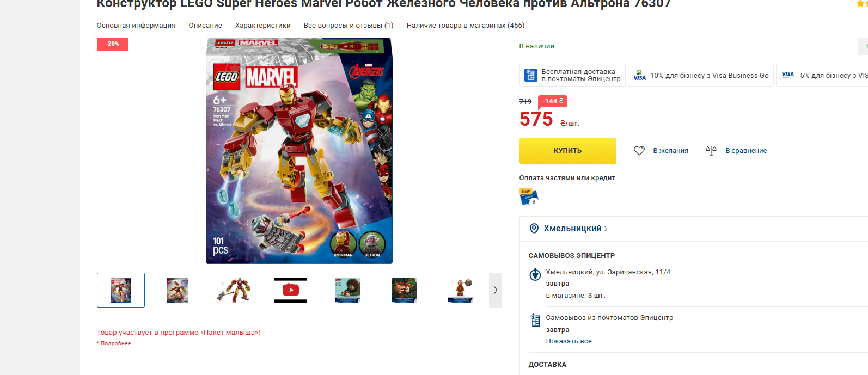868x375 pixels.
Task: Open the Характеристики tab
Action: click(263, 26)
